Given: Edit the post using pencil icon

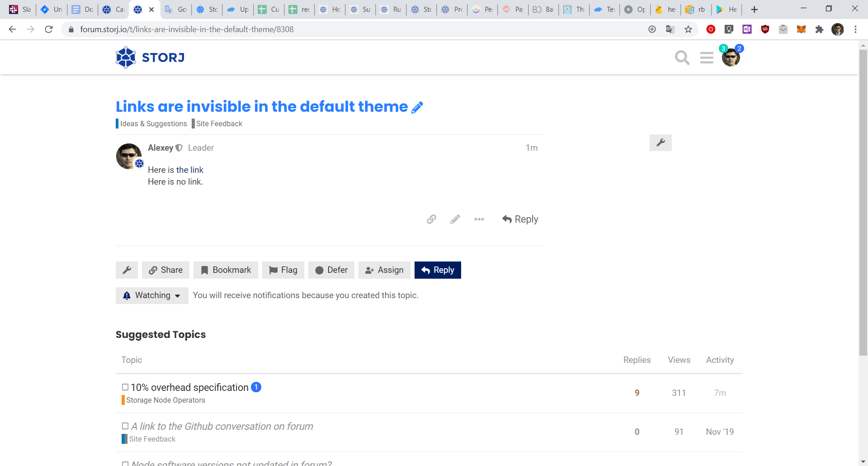Looking at the screenshot, I should [455, 219].
